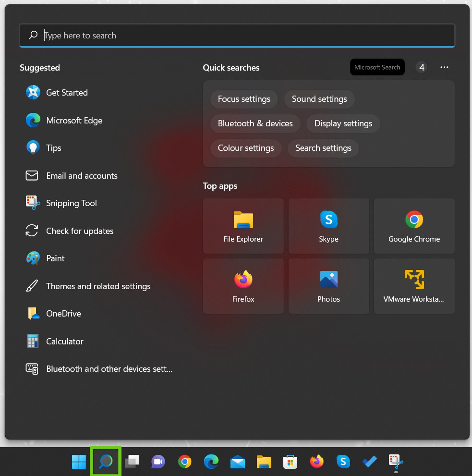Open VMware Workstation tile
The height and width of the screenshot is (476, 472).
pyautogui.click(x=414, y=286)
